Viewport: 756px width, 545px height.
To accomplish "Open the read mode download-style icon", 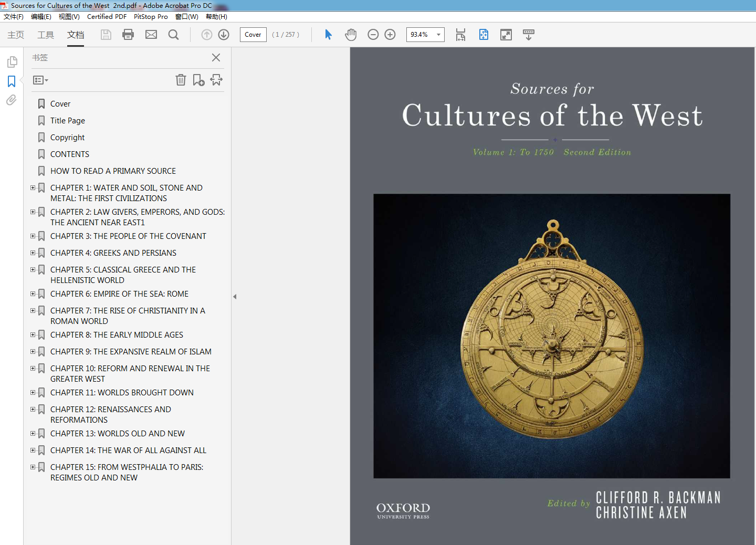I will pos(529,35).
